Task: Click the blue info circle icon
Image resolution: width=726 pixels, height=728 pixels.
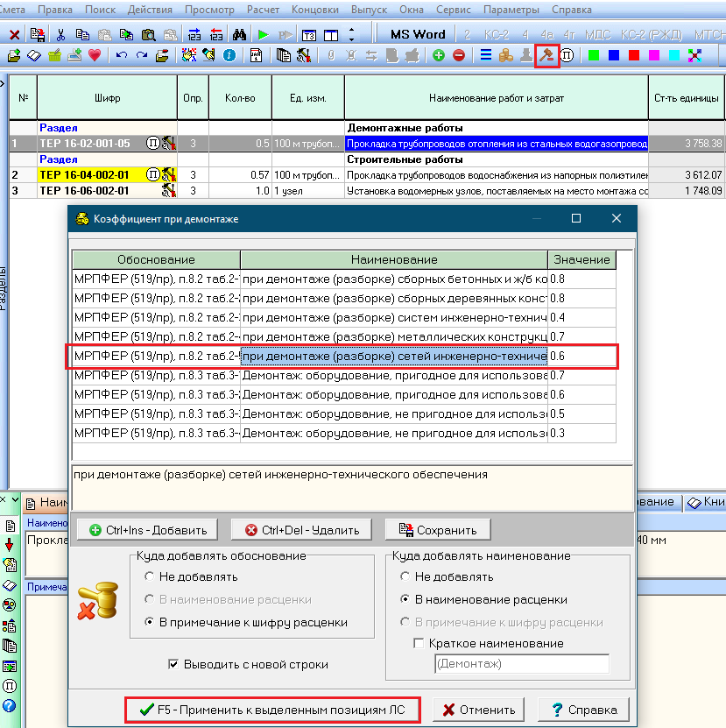Action: (229, 56)
